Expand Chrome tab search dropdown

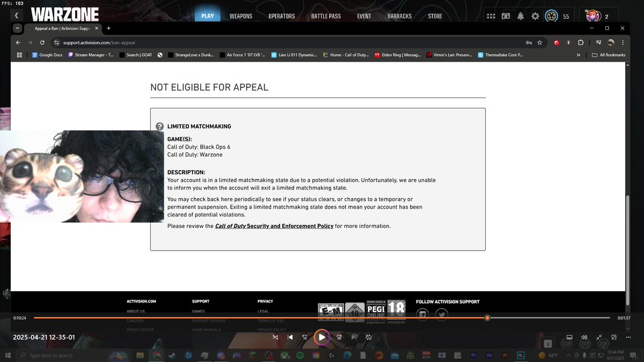coord(17,28)
